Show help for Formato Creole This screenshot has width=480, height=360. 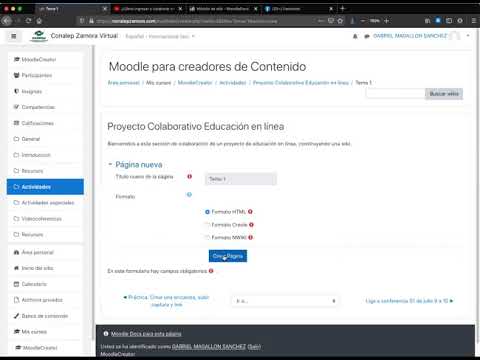[x=251, y=225]
